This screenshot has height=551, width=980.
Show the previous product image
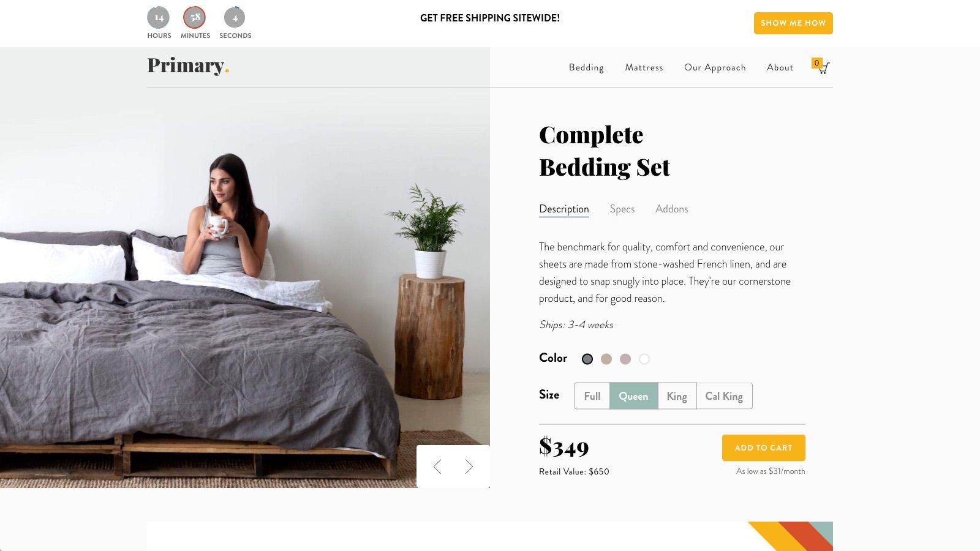tap(437, 467)
